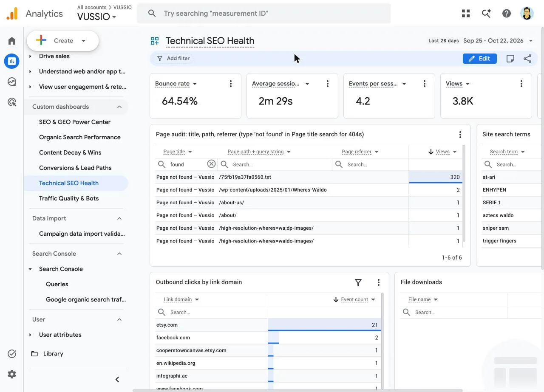Screen dimensions: 544x392
Task: Click the Add filter button
Action: coord(173,59)
